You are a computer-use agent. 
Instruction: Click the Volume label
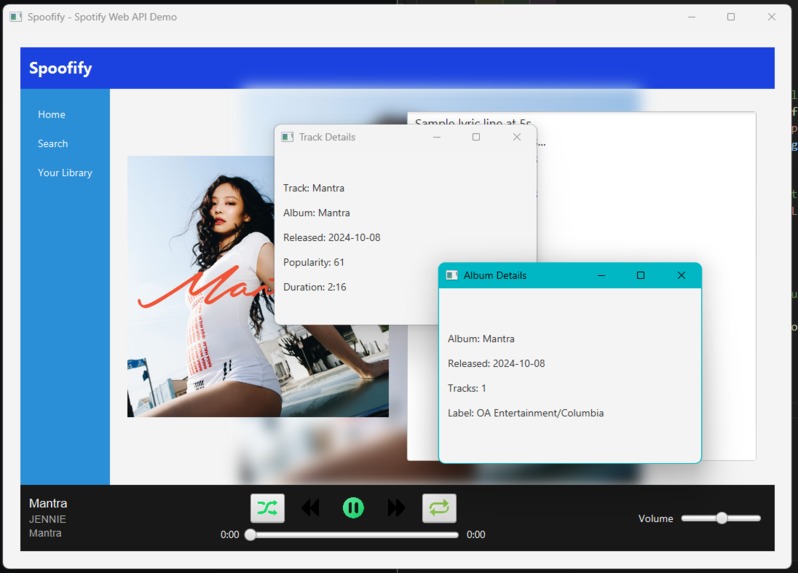coord(656,519)
